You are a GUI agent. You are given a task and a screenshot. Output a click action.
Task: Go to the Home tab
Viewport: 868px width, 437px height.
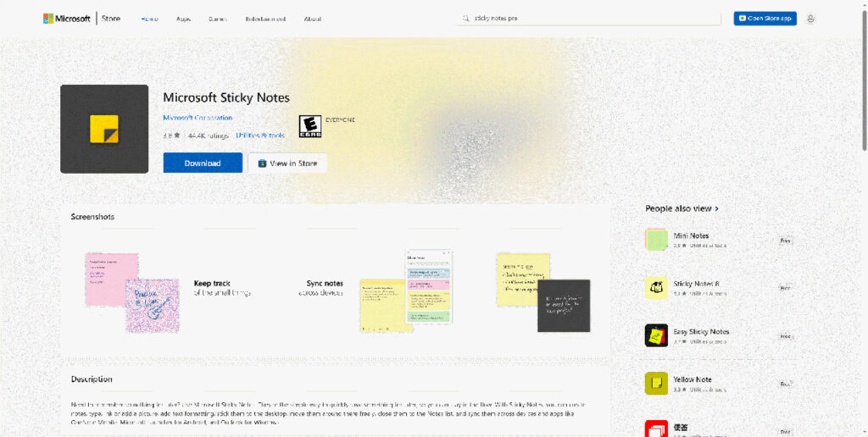coord(149,19)
